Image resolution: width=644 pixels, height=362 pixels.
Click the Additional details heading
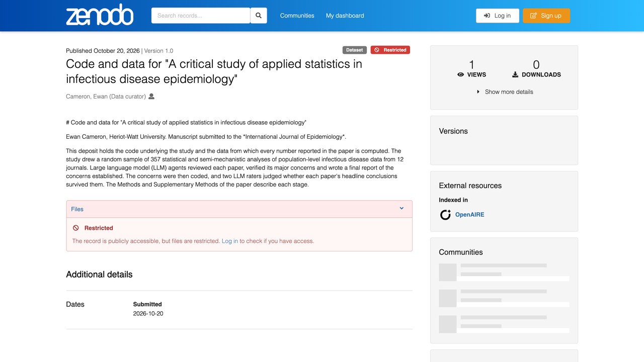pyautogui.click(x=99, y=275)
